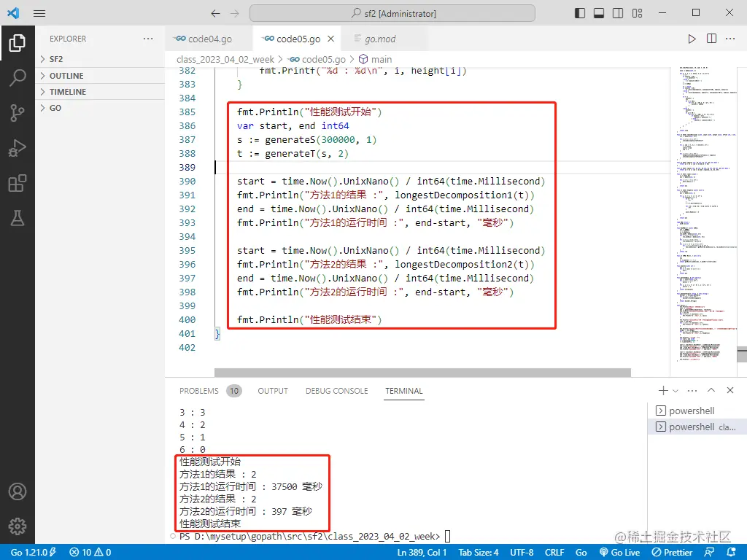The width and height of the screenshot is (747, 560).
Task: Select the TERMINAL panel tab
Action: 404,391
